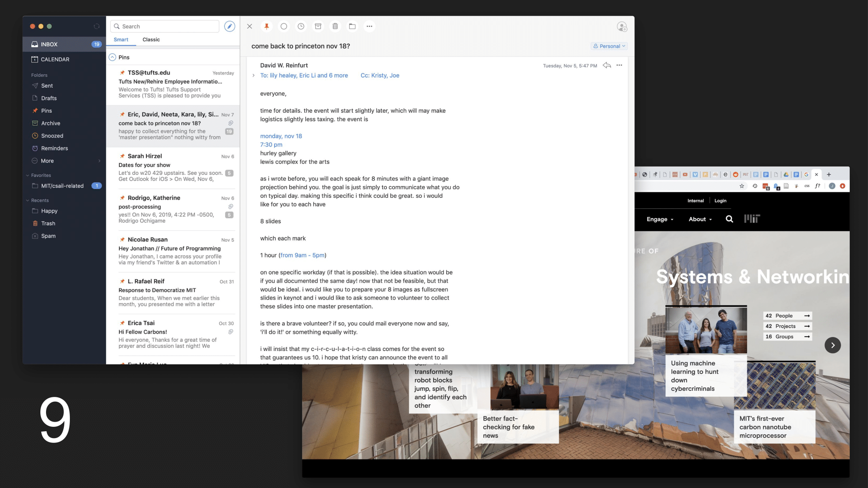Image resolution: width=868 pixels, height=488 pixels.
Task: Toggle the orange pin icon in email toolbar
Action: point(266,26)
